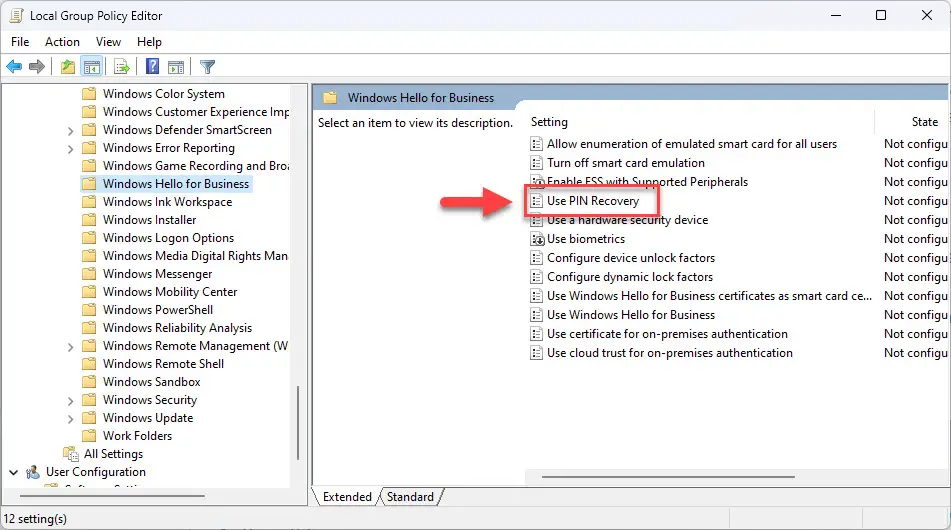Maximize the Local Group Policy Editor window
Viewport: 951px width, 530px height.
[881, 15]
